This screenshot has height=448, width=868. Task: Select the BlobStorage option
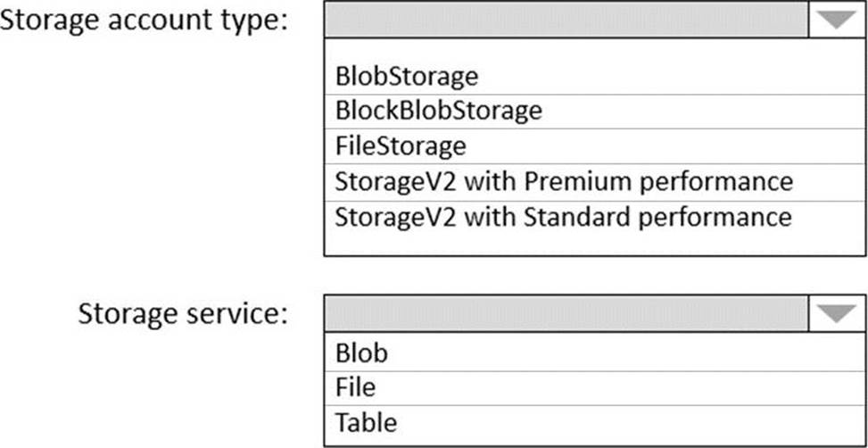[x=407, y=76]
